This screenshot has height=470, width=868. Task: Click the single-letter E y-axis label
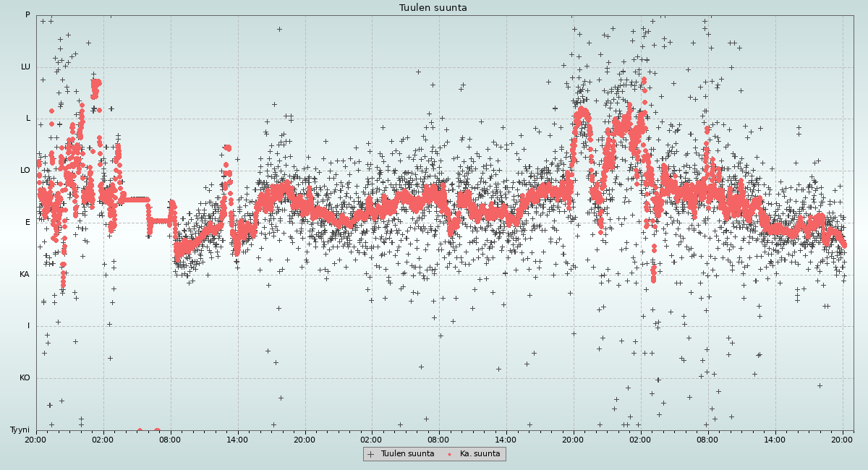click(x=27, y=223)
